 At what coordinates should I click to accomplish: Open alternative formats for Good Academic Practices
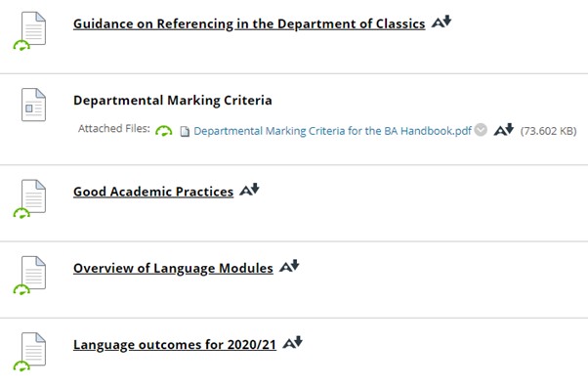click(x=249, y=190)
